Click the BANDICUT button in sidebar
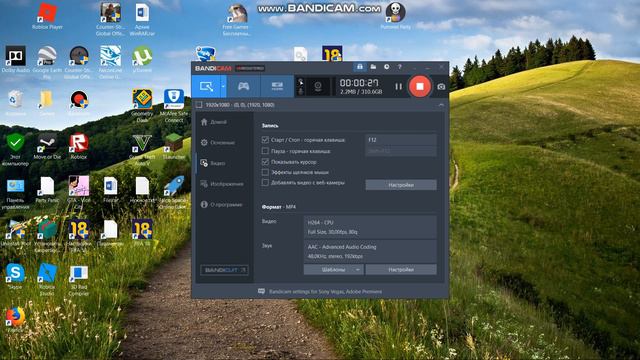Image resolution: width=640 pixels, height=360 pixels. coord(224,270)
